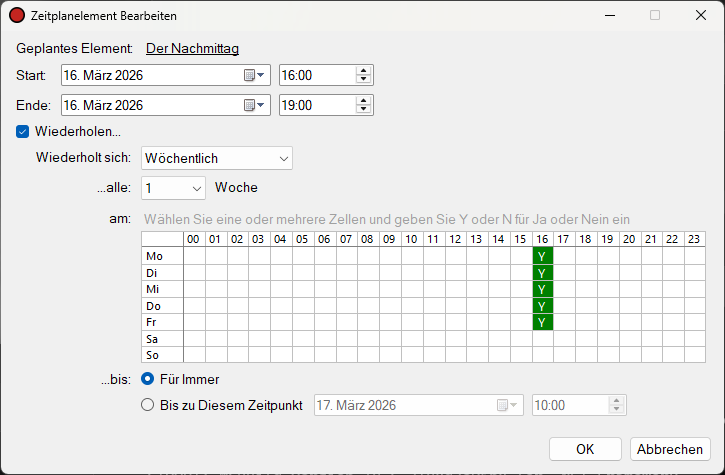Open the Start date calendar dropdown

[x=254, y=75]
